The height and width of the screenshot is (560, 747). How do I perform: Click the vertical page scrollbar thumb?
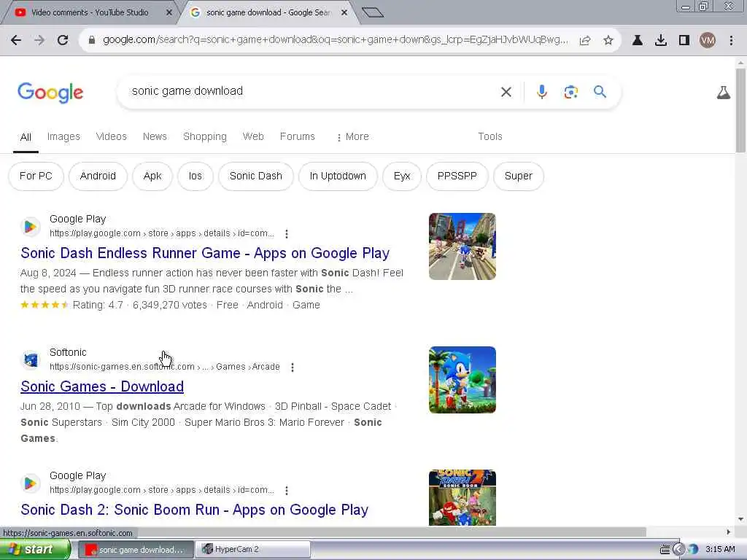(x=740, y=111)
